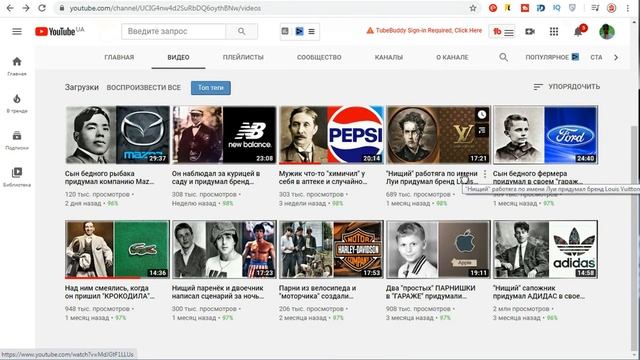Screen dimensions: 640x360
Task: Open the notifications bell
Action: pos(578,31)
